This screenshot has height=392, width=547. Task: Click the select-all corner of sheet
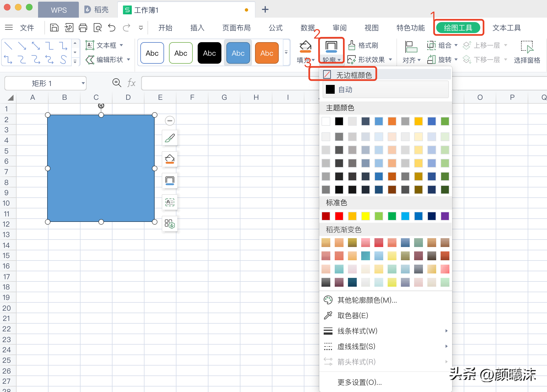11,98
